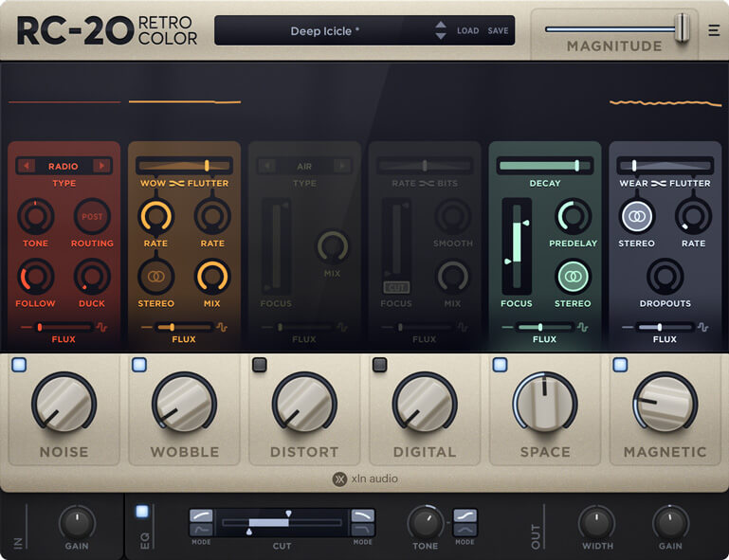Click the input Gain knob
Viewport: 729px width, 560px height.
coord(77,523)
